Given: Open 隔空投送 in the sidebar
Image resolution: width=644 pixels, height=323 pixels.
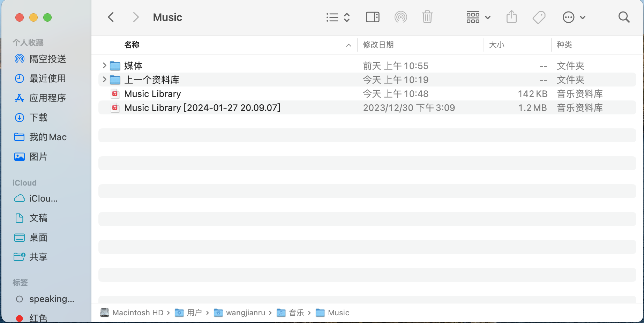Looking at the screenshot, I should 47,59.
